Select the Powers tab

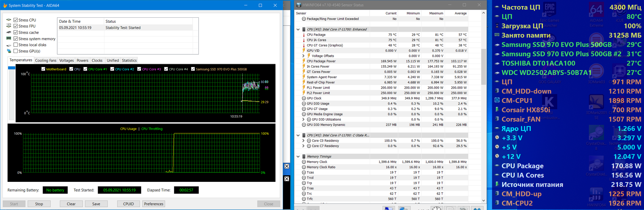82,60
